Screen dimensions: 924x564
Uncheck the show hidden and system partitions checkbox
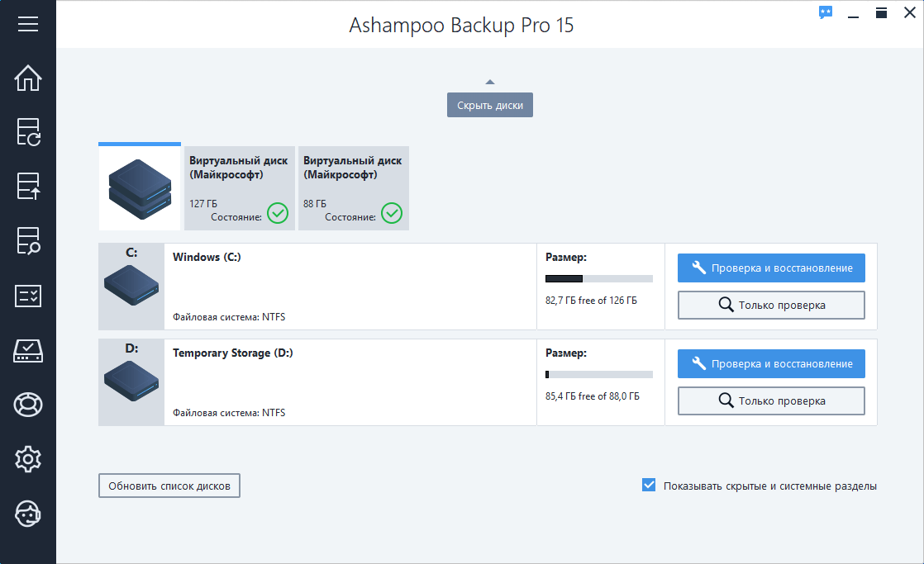click(x=649, y=486)
